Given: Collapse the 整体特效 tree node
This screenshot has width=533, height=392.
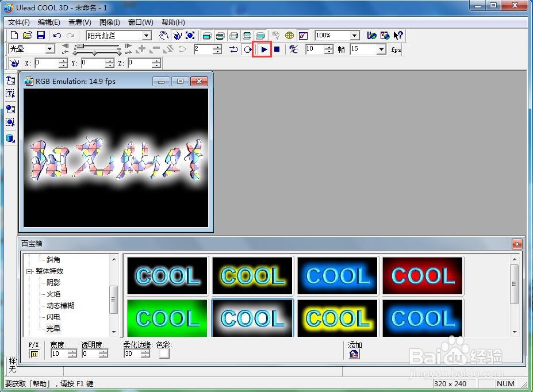Looking at the screenshot, I should pyautogui.click(x=29, y=271).
